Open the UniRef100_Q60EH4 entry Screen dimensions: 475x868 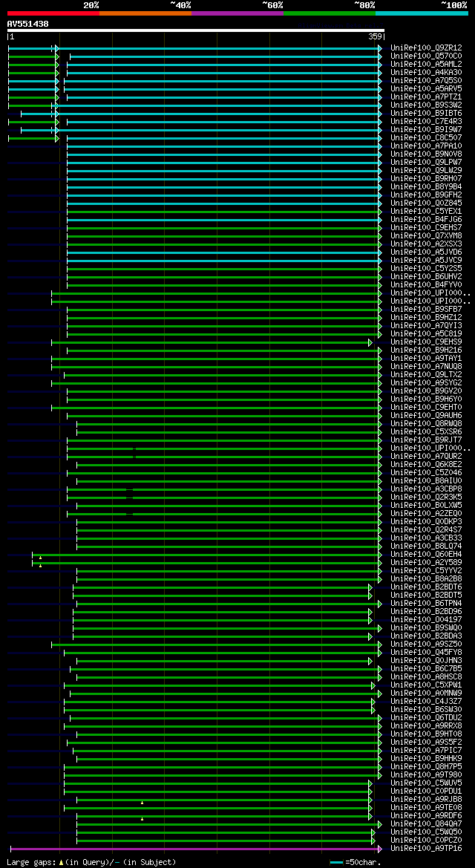pyautogui.click(x=426, y=554)
